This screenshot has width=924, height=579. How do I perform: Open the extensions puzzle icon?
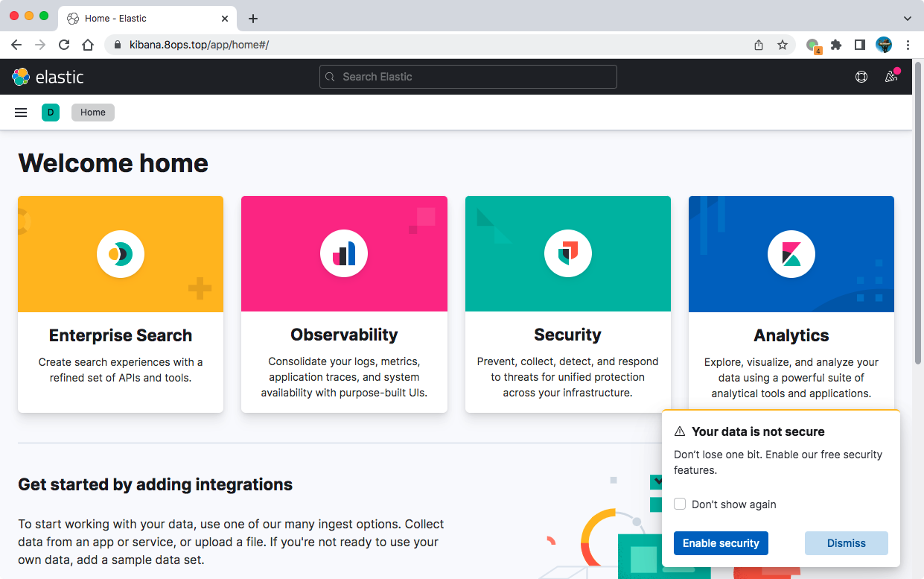(836, 45)
